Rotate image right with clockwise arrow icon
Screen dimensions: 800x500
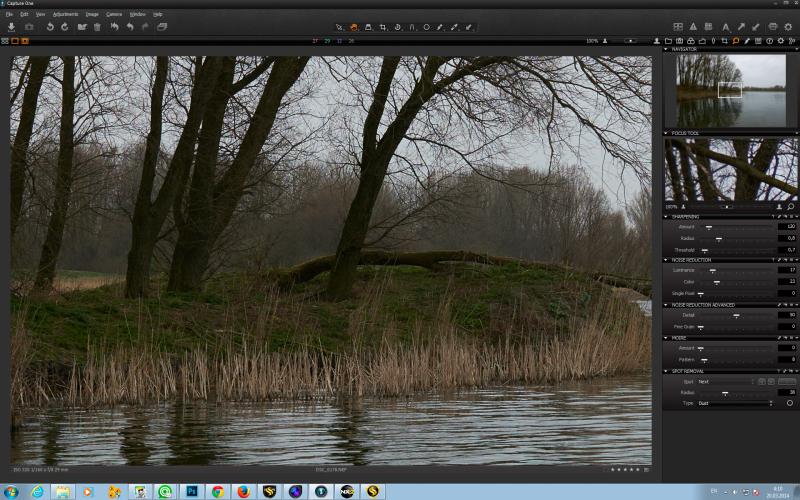pyautogui.click(x=65, y=27)
